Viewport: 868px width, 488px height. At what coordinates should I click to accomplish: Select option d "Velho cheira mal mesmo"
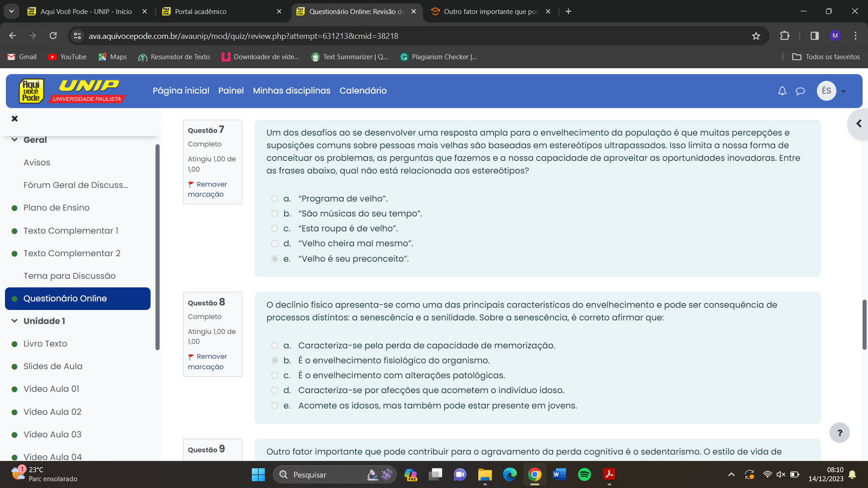coord(274,244)
